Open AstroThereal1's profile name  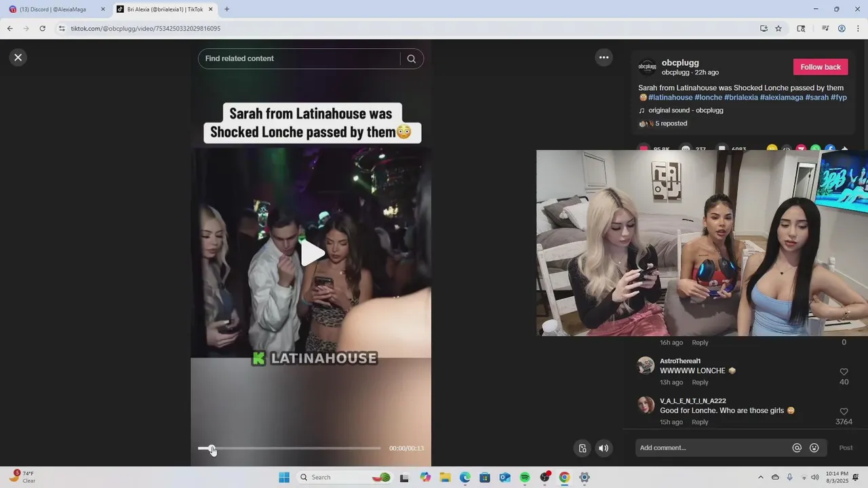680,361
